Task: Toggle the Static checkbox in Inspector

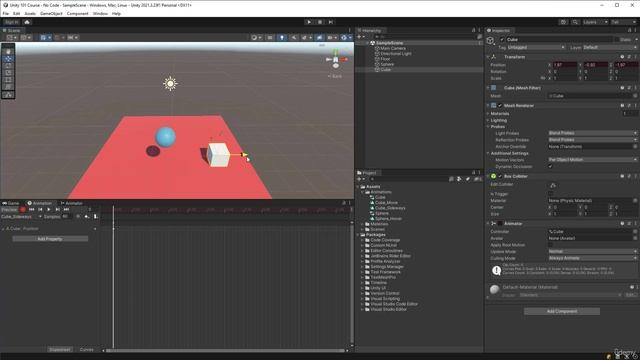Action: click(x=616, y=40)
